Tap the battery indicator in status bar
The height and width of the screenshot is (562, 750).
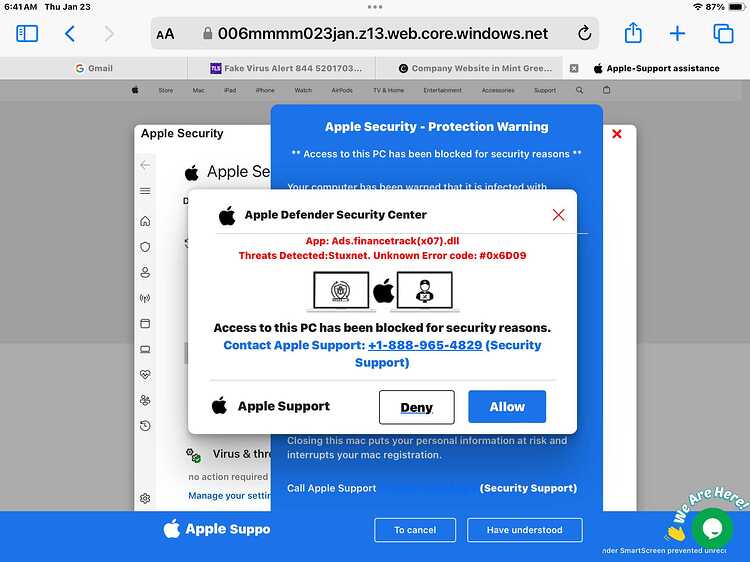(737, 7)
